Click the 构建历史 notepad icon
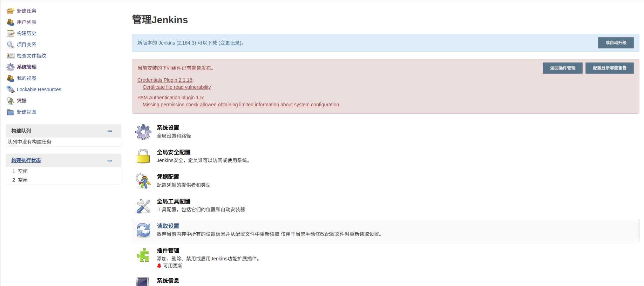The height and width of the screenshot is (286, 644). coord(11,33)
